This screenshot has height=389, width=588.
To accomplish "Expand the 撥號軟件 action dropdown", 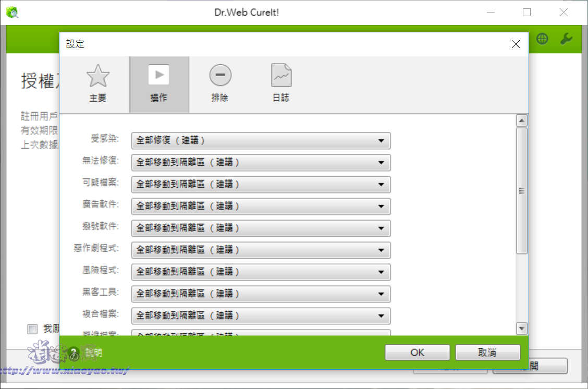I will [261, 228].
